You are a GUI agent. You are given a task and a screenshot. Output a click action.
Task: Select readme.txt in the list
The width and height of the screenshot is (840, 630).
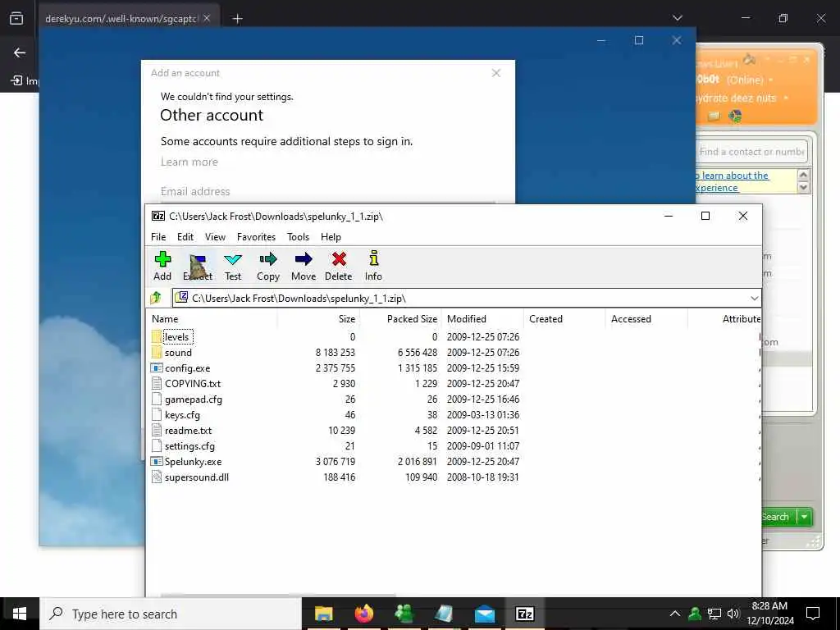tap(188, 430)
